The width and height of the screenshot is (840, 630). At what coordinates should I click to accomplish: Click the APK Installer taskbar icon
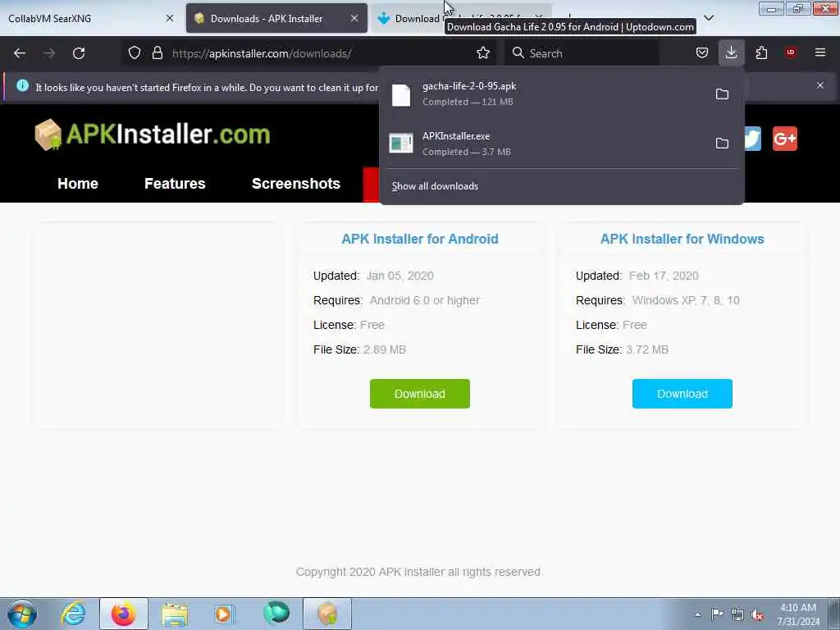pyautogui.click(x=327, y=614)
